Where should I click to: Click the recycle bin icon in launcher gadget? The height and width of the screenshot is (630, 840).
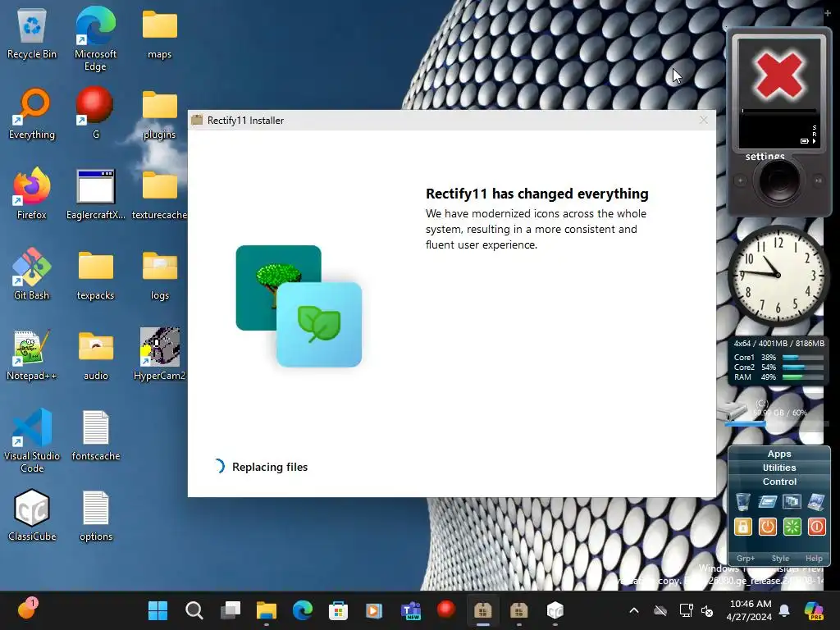(742, 502)
